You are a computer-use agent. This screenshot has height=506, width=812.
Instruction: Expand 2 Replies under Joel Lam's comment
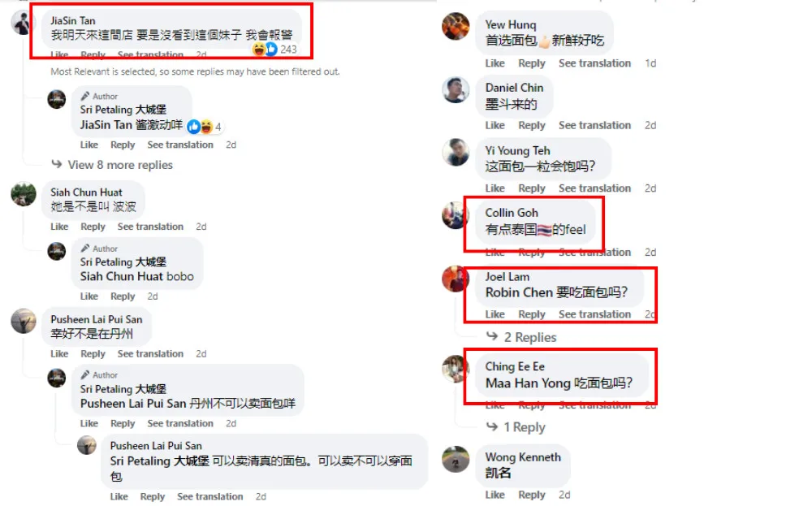pyautogui.click(x=522, y=337)
